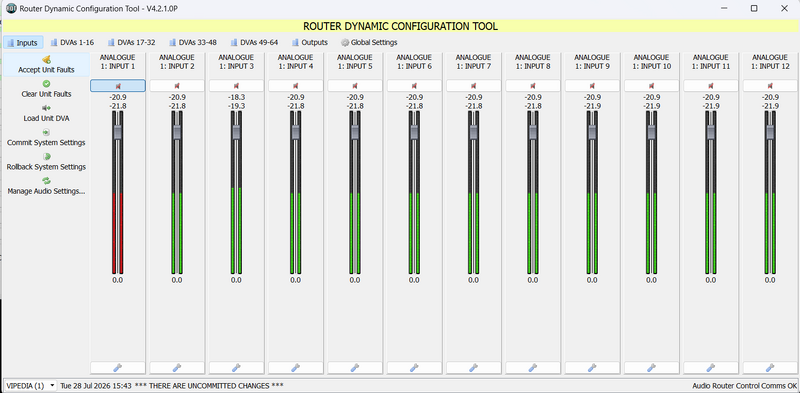Open the Global Settings tab

[369, 42]
